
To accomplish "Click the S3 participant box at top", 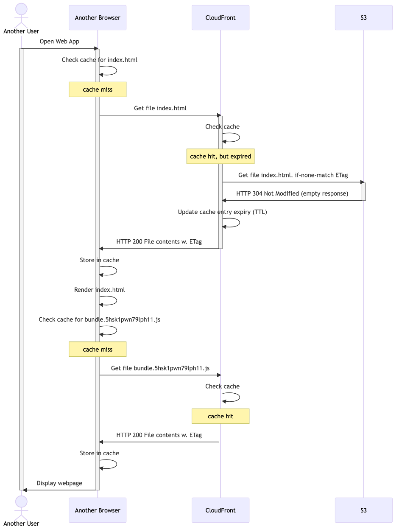I will [x=363, y=17].
